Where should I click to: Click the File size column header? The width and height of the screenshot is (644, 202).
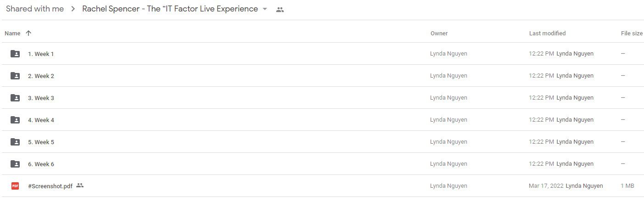[632, 33]
